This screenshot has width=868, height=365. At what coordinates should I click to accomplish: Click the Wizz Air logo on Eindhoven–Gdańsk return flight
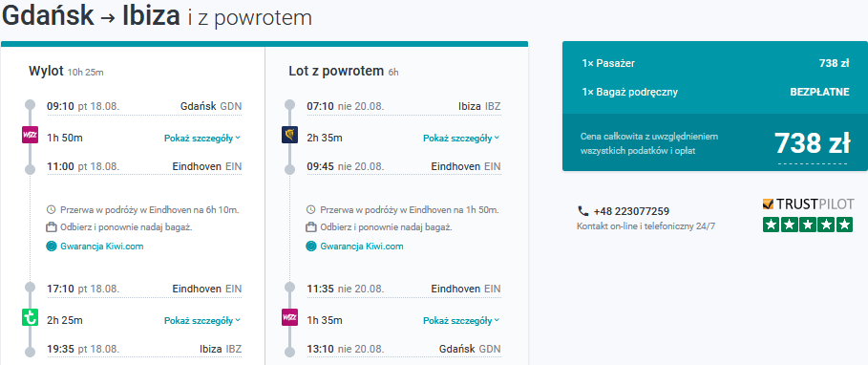289,318
